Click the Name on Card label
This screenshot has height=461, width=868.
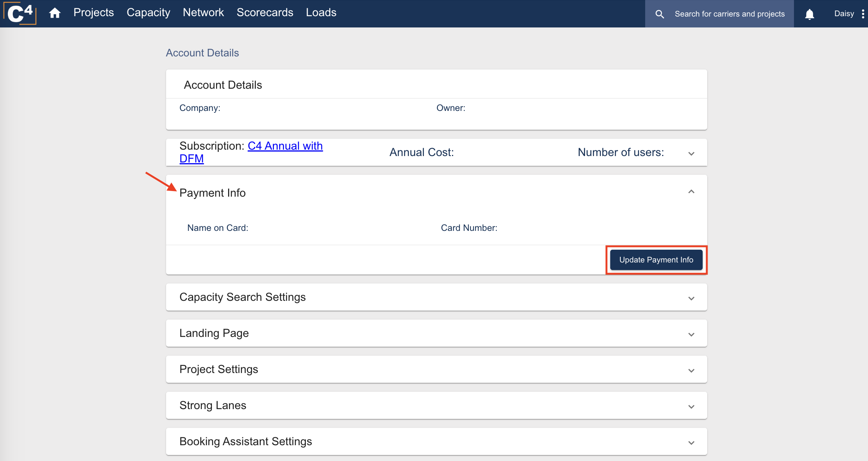218,228
